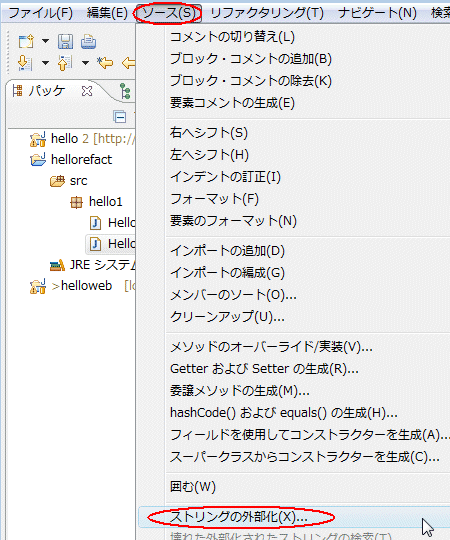
Task: Click the Previous Annotation icon
Action: point(65,63)
